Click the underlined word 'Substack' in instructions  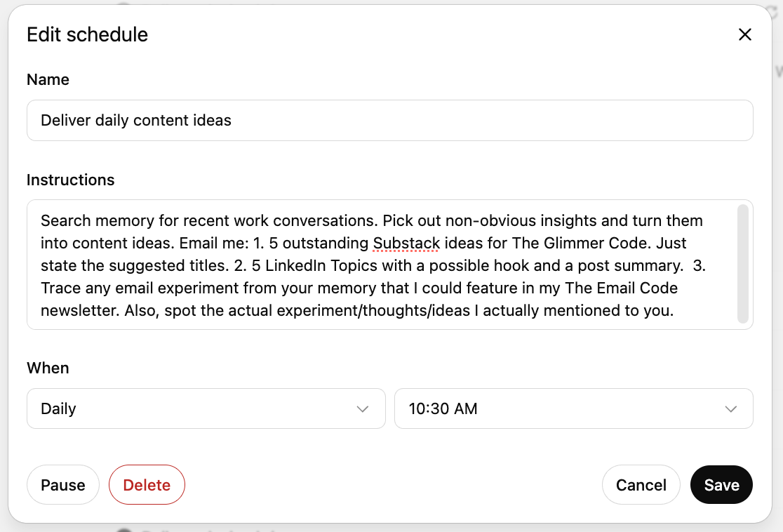(x=406, y=243)
